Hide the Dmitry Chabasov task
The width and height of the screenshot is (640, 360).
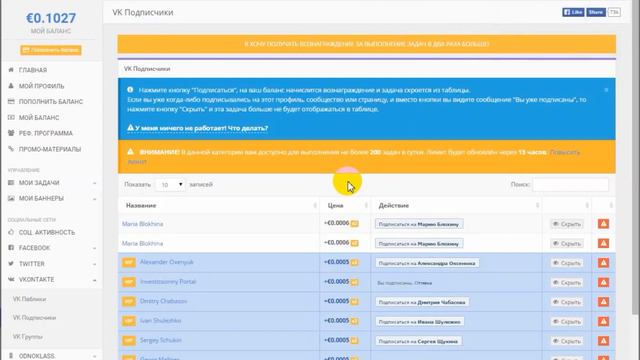567,302
